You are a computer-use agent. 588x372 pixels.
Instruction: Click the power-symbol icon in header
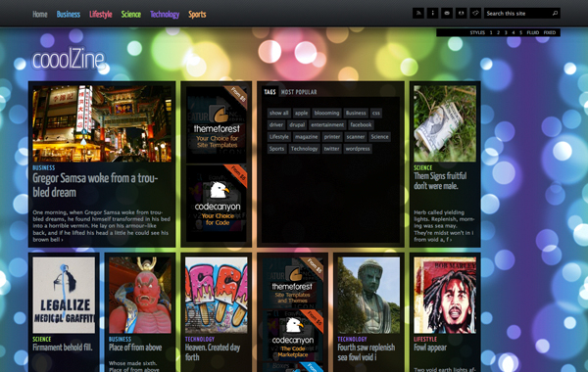tap(462, 13)
